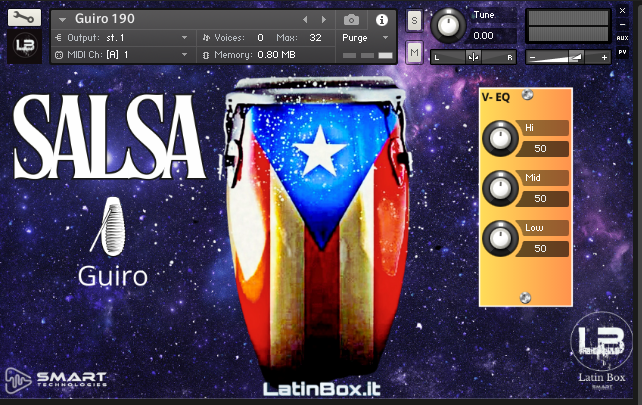
Task: Click the Voices note icon
Action: pos(206,38)
